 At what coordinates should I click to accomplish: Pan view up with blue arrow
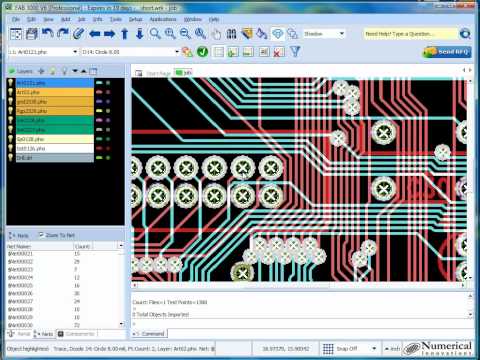(124, 34)
